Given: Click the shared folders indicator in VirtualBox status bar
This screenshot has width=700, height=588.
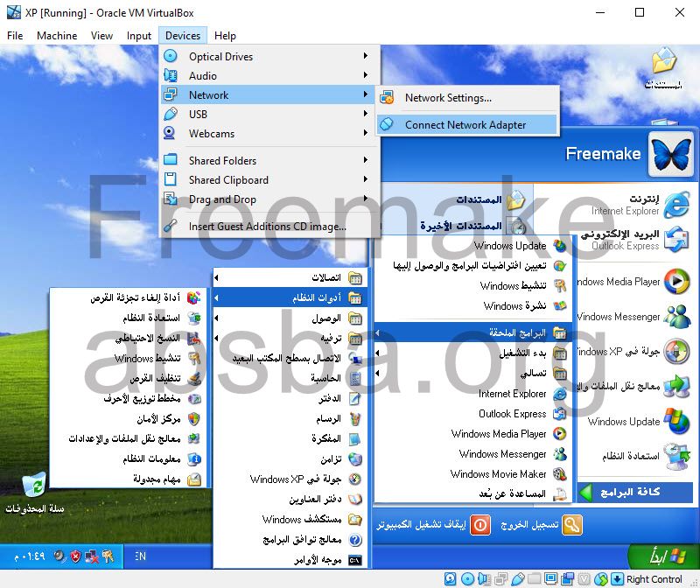Looking at the screenshot, I should click(535, 579).
